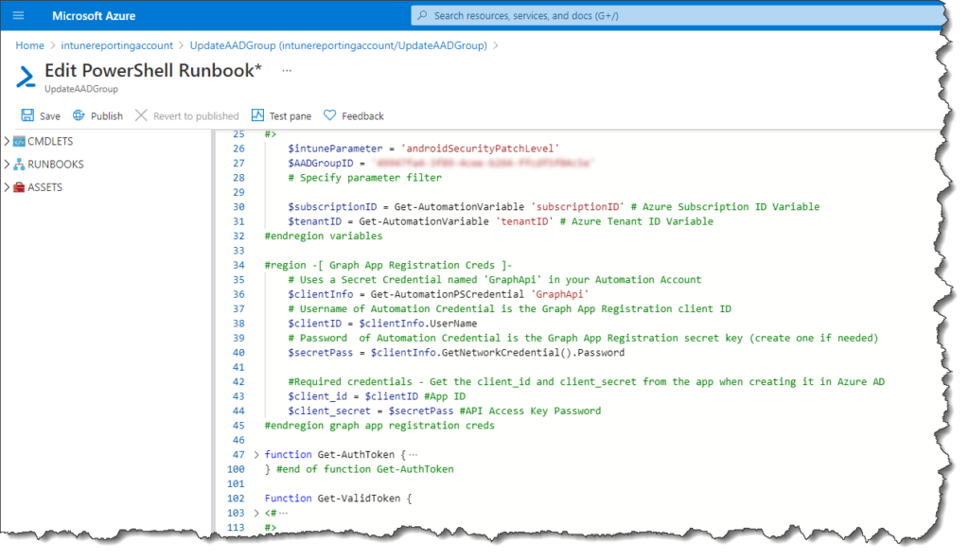Click the CMDLETS folder icon
The width and height of the screenshot is (969, 560).
pos(19,142)
